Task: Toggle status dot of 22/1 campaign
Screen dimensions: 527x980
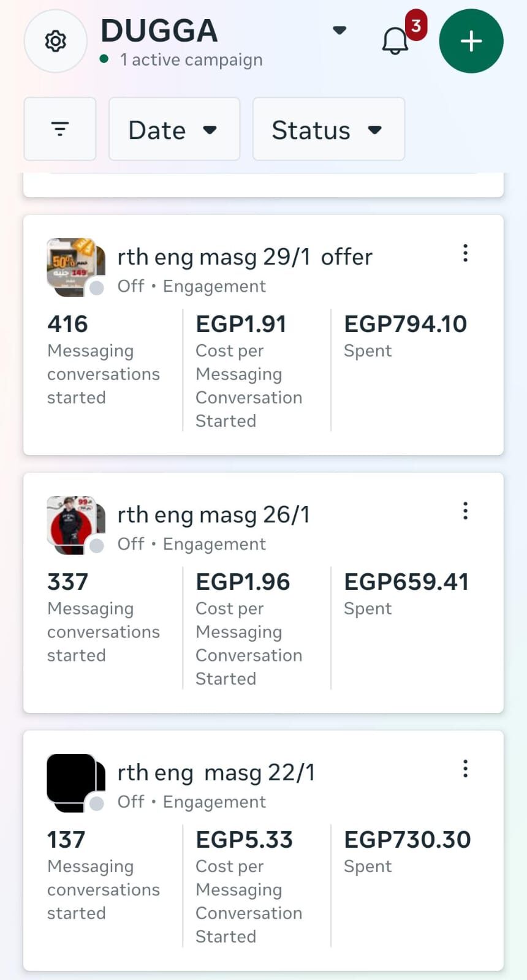Action: click(97, 804)
